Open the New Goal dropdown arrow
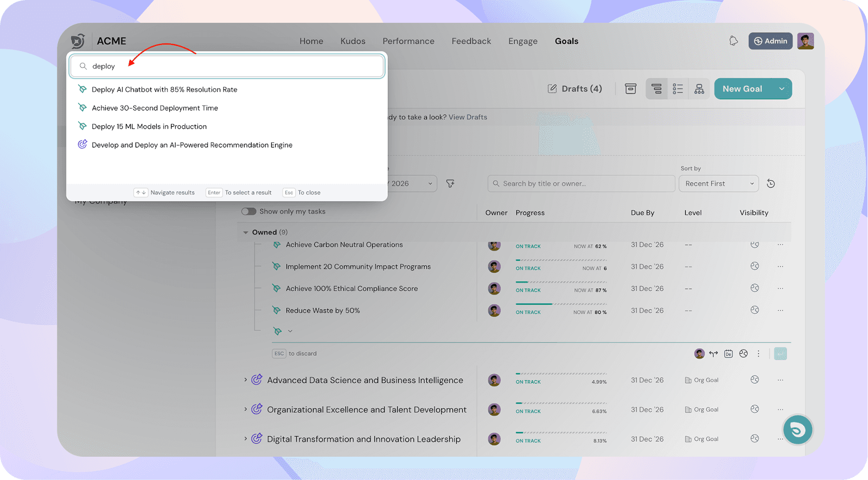The height and width of the screenshot is (480, 868). 782,89
